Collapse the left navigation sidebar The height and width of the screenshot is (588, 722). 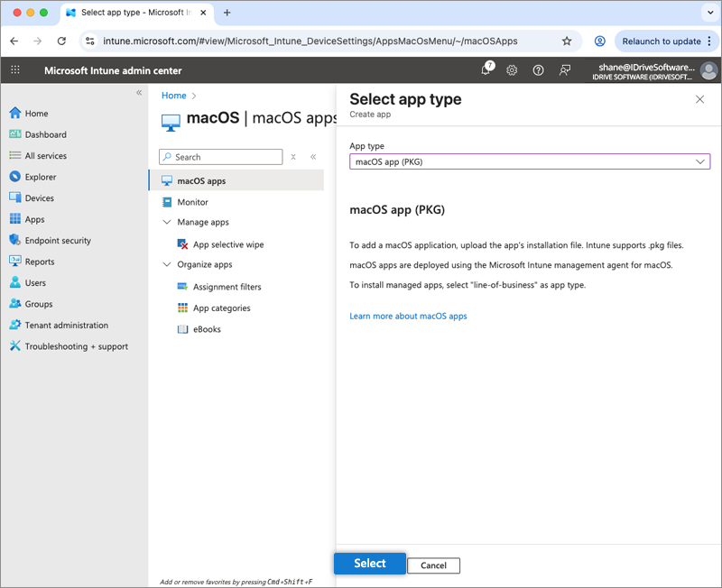tap(139, 93)
